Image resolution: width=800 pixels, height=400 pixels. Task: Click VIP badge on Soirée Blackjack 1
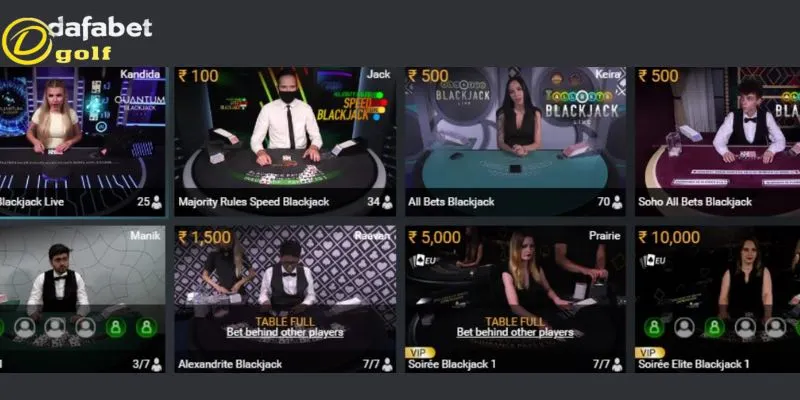pyautogui.click(x=420, y=353)
